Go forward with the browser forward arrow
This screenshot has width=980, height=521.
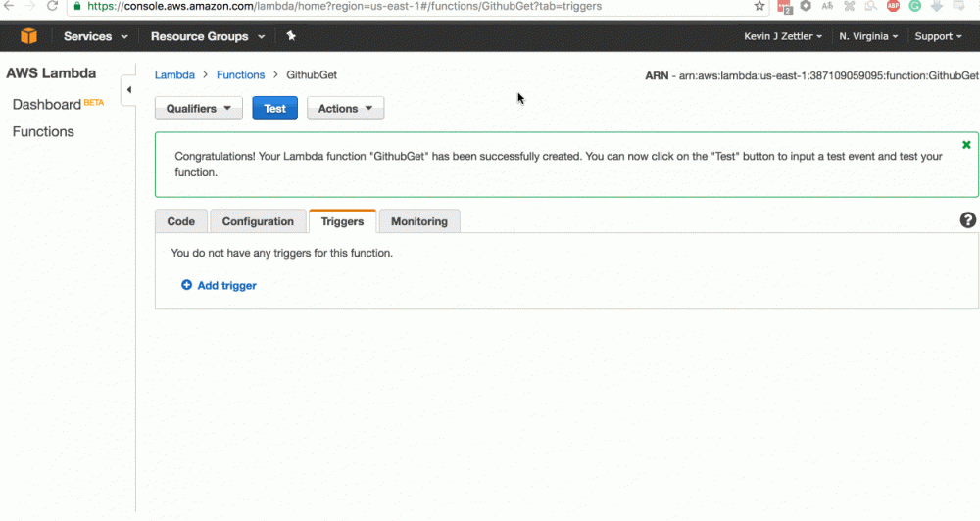point(30,6)
